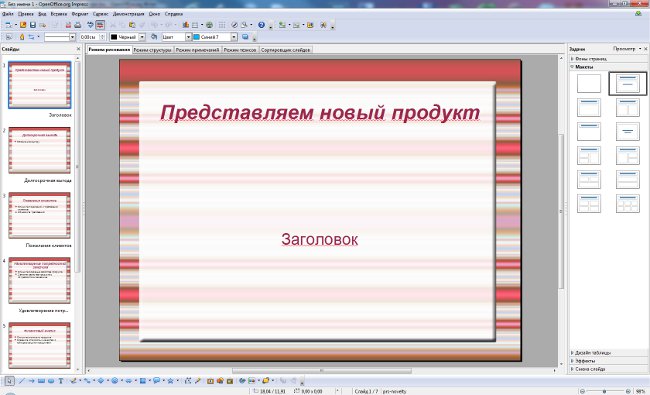Collapse the Макеты section

coord(584,67)
